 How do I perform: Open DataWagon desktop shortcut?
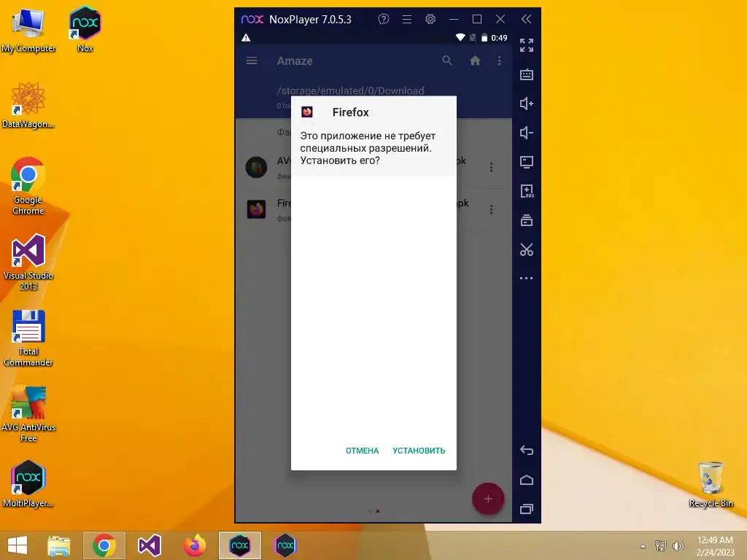click(28, 106)
